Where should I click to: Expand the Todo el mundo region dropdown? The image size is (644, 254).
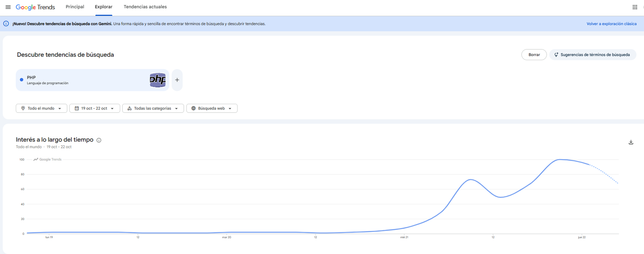(x=42, y=108)
